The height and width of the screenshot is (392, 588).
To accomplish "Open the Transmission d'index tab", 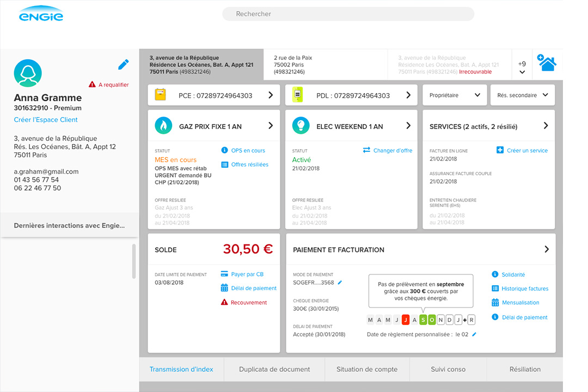I will click(181, 369).
